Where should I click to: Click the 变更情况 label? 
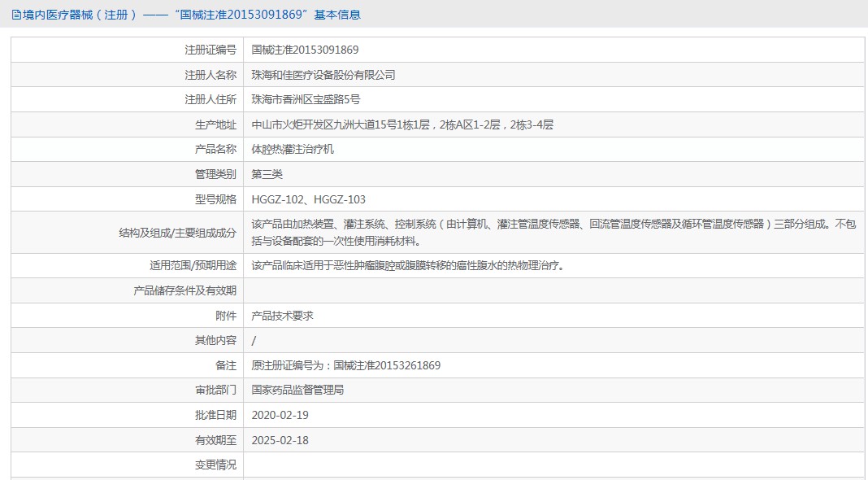216,465
